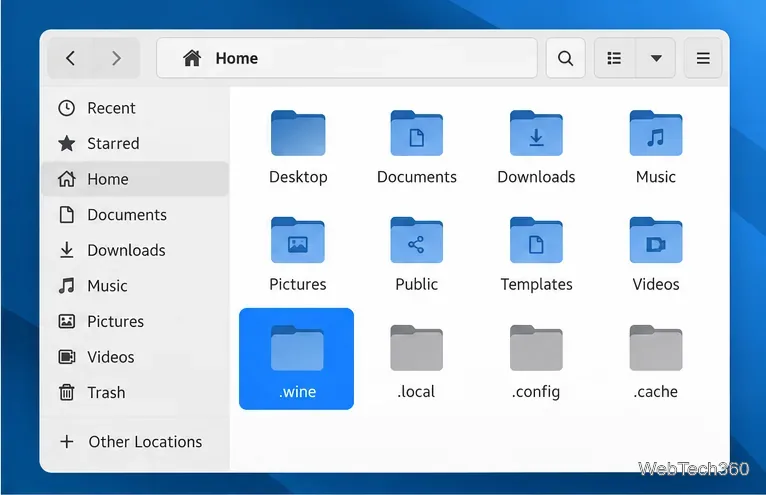
Task: Click Other Locations in the sidebar
Action: click(135, 442)
